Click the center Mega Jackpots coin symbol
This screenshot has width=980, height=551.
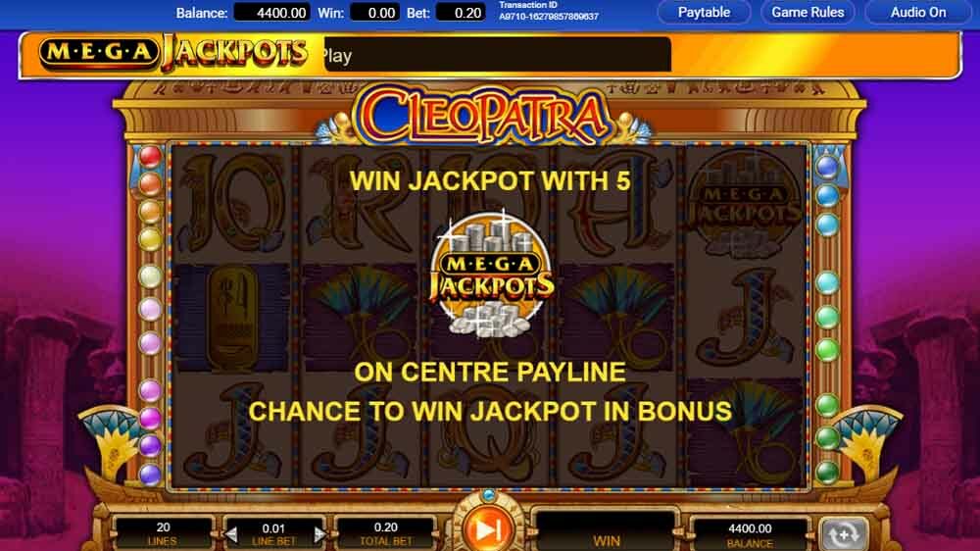coord(491,275)
